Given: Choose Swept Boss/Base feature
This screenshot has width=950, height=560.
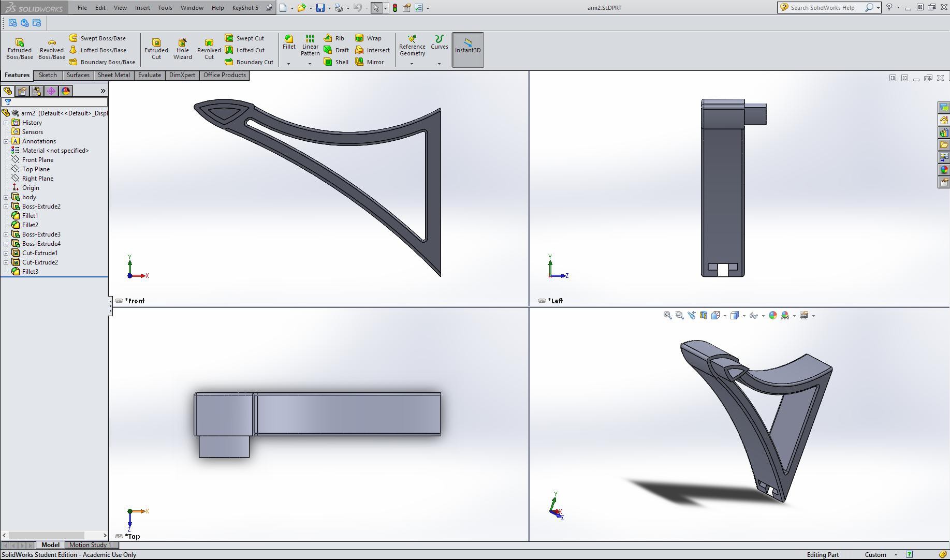Looking at the screenshot, I should (x=97, y=38).
